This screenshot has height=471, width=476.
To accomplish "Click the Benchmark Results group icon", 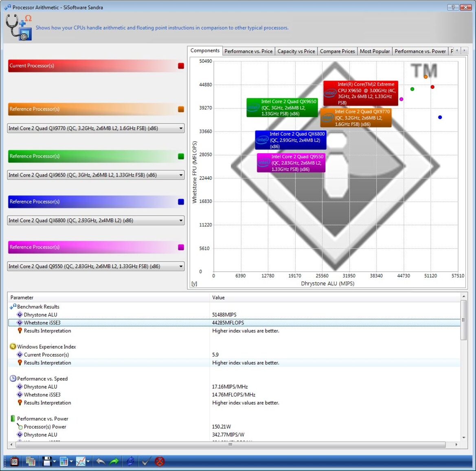I will [13, 307].
